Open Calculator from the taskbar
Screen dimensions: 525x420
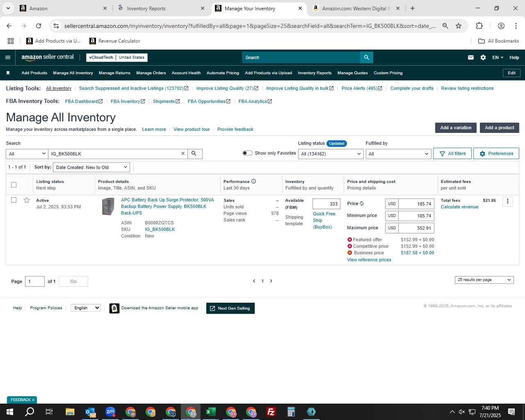click(x=291, y=412)
